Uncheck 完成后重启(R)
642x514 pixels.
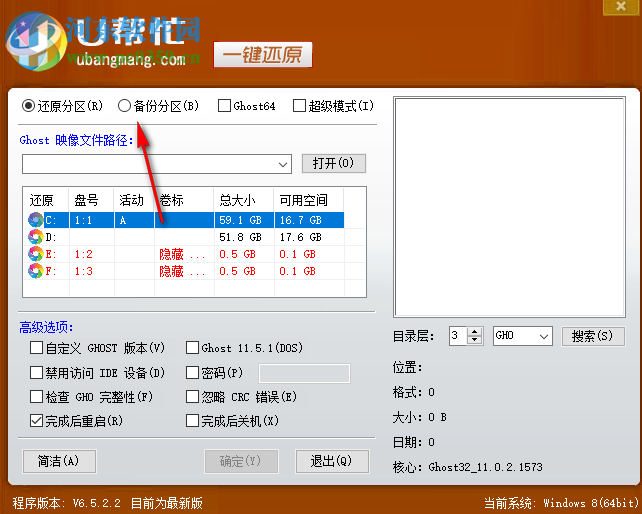point(36,421)
